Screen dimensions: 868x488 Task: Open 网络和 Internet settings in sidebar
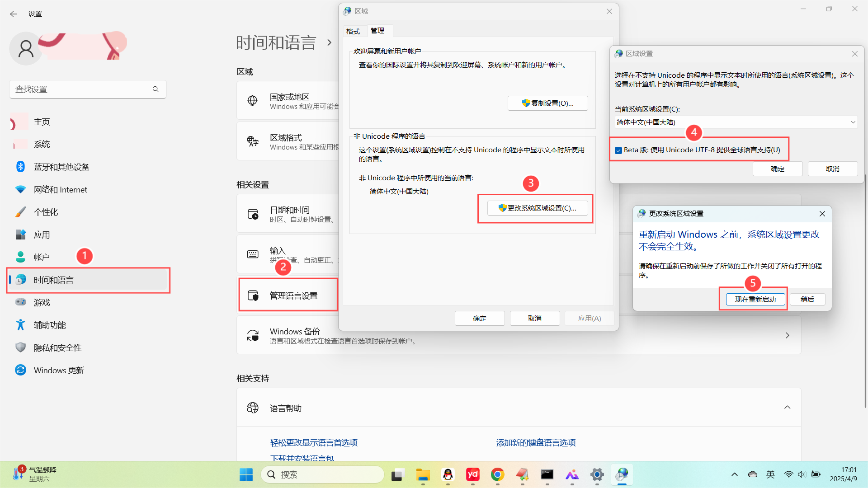click(60, 189)
